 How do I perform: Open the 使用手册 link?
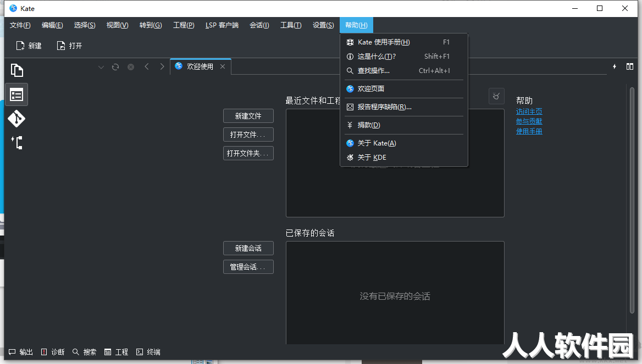(529, 131)
